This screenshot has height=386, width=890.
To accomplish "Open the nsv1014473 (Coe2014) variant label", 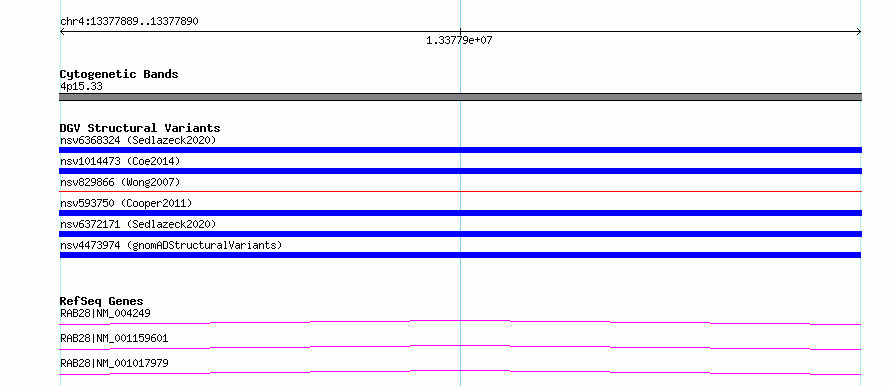I will coord(120,161).
